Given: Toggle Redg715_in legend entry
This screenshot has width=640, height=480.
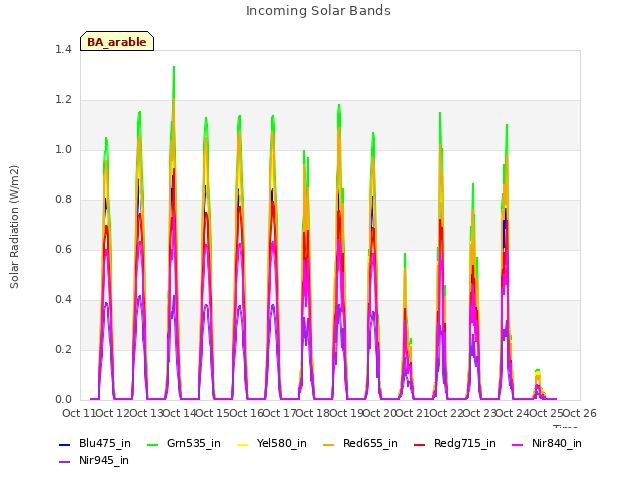Looking at the screenshot, I should coord(455,443).
